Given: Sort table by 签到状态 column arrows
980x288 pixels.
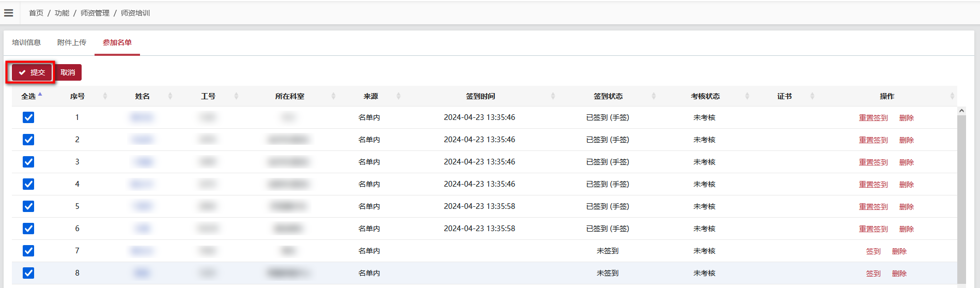Looking at the screenshot, I should click(x=654, y=96).
